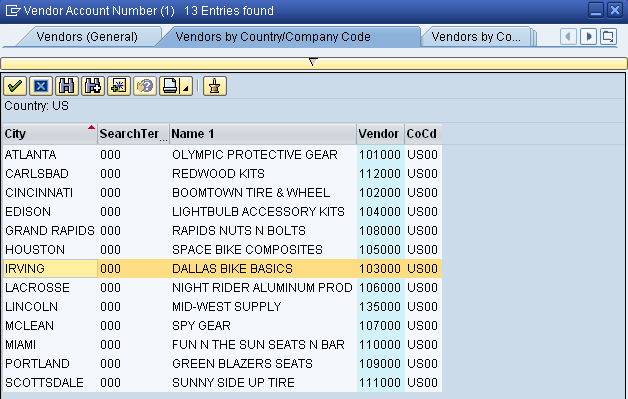This screenshot has height=399, width=628.
Task: Select vendor number 104000
Action: (x=380, y=212)
